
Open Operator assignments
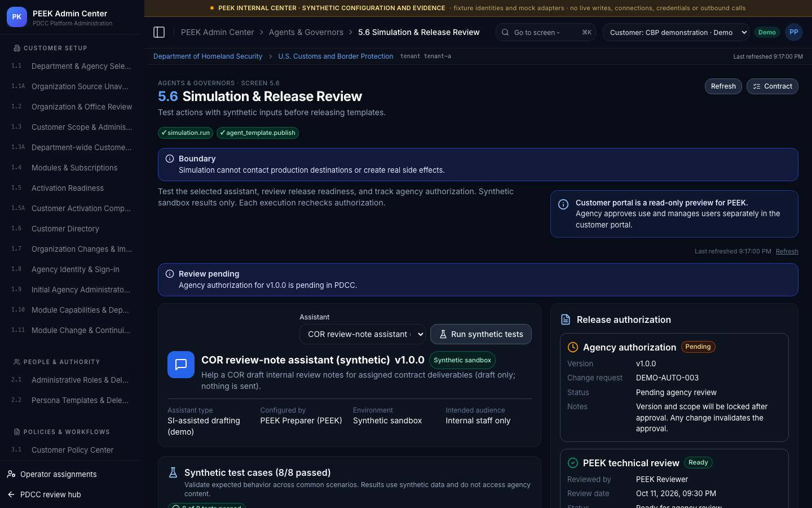(x=58, y=474)
